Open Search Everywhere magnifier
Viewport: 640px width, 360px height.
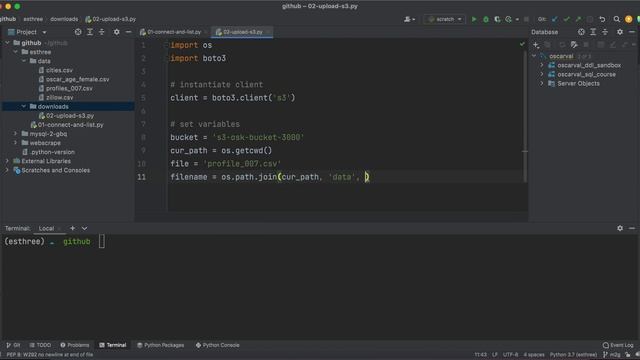617,19
